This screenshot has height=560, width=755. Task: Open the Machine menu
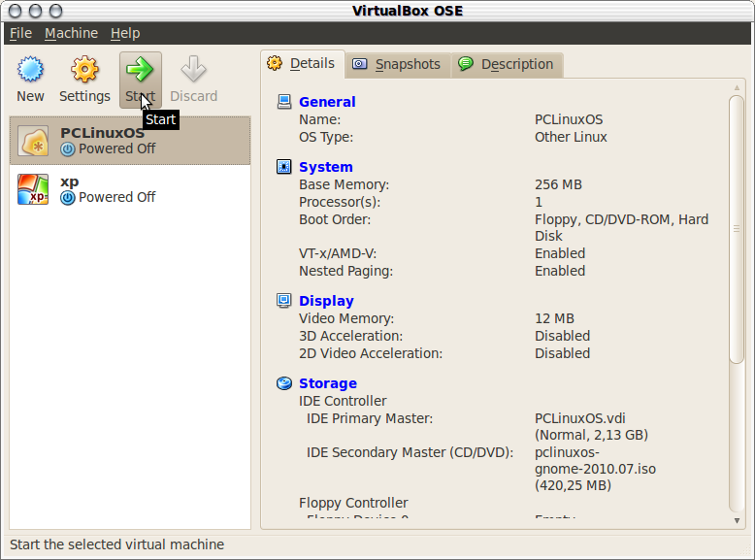(x=71, y=33)
